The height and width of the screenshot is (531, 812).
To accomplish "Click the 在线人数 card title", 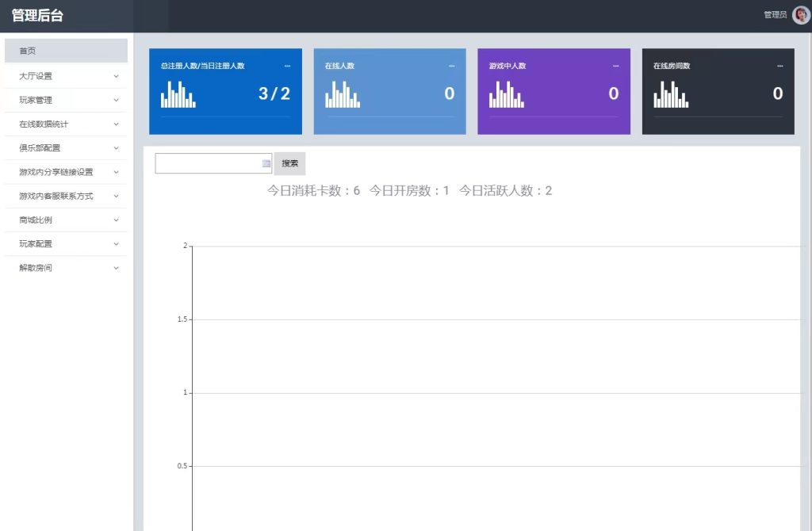I will [339, 66].
